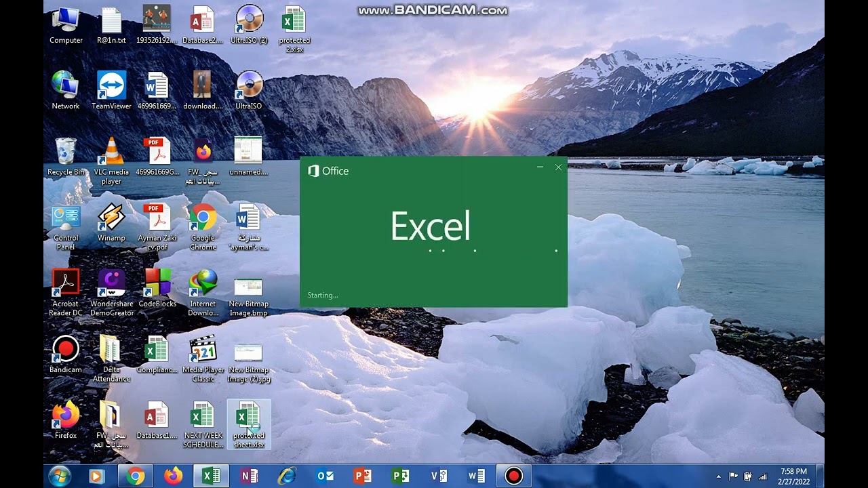
Task: Close the Excel splash screen
Action: point(558,167)
